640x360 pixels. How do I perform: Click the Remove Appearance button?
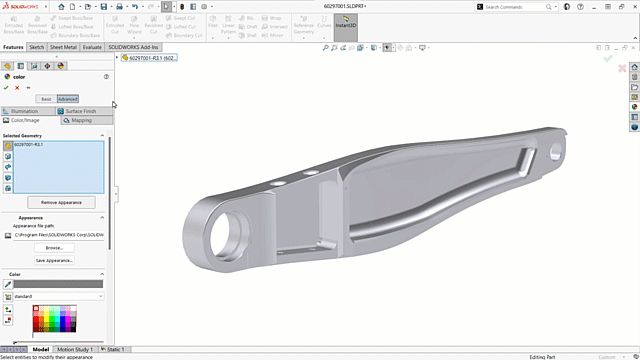tap(61, 202)
